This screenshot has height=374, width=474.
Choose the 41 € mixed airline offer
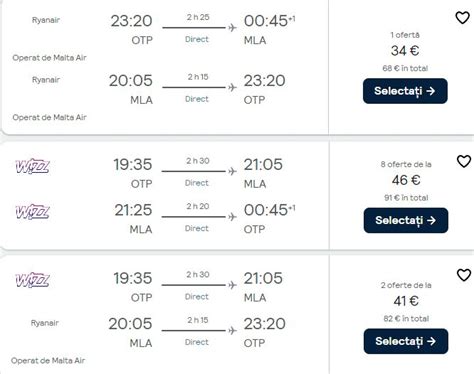[406, 341]
